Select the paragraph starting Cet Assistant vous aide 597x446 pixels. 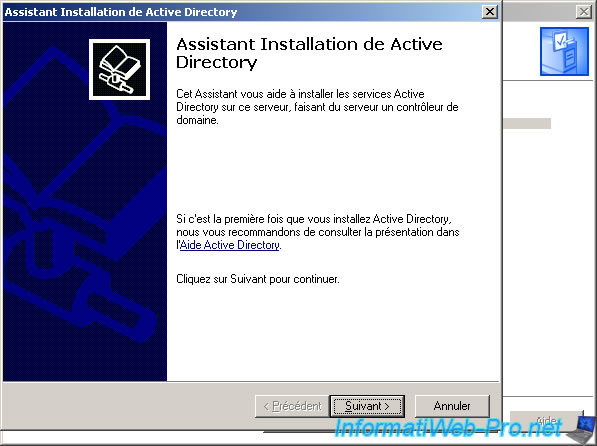point(317,107)
